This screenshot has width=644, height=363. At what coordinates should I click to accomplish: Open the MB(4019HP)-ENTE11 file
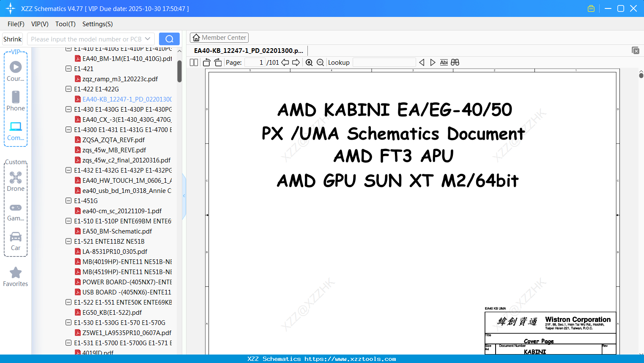(127, 261)
